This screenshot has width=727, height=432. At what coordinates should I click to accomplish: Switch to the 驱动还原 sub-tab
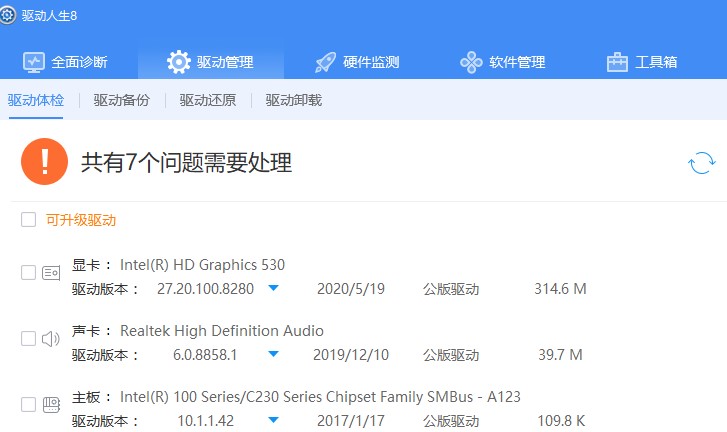(x=208, y=100)
